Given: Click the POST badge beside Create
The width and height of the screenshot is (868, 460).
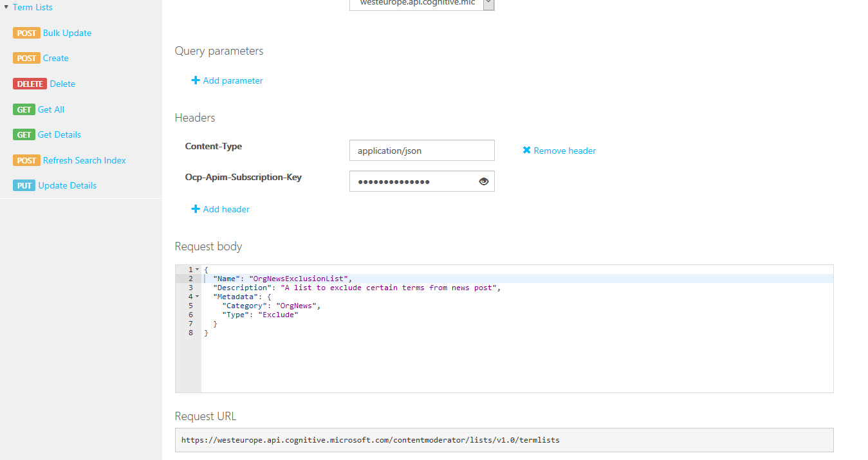Looking at the screenshot, I should [x=26, y=59].
